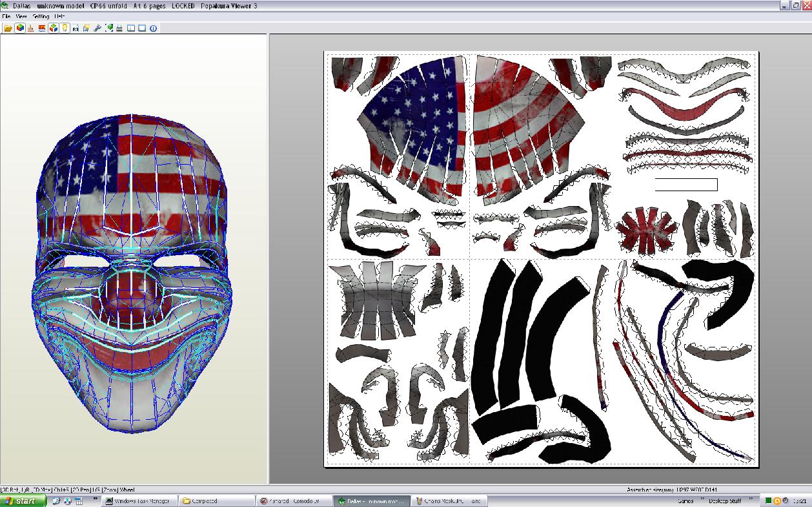Click the page number toolbar icon
This screenshot has height=507, width=812.
point(76,28)
